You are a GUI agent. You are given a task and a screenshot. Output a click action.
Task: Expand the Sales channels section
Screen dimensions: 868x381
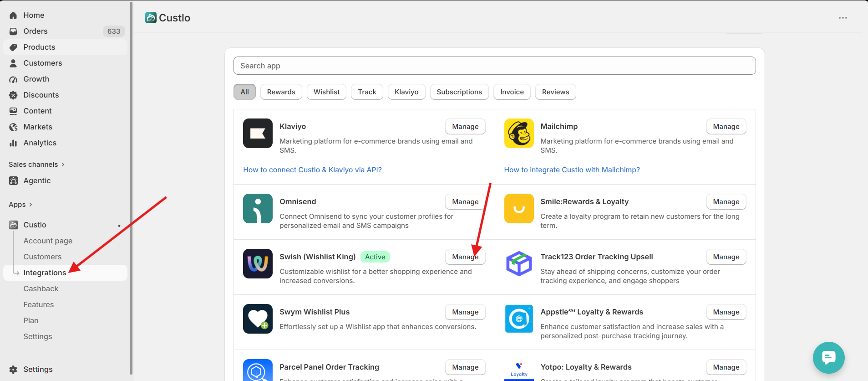tap(36, 165)
